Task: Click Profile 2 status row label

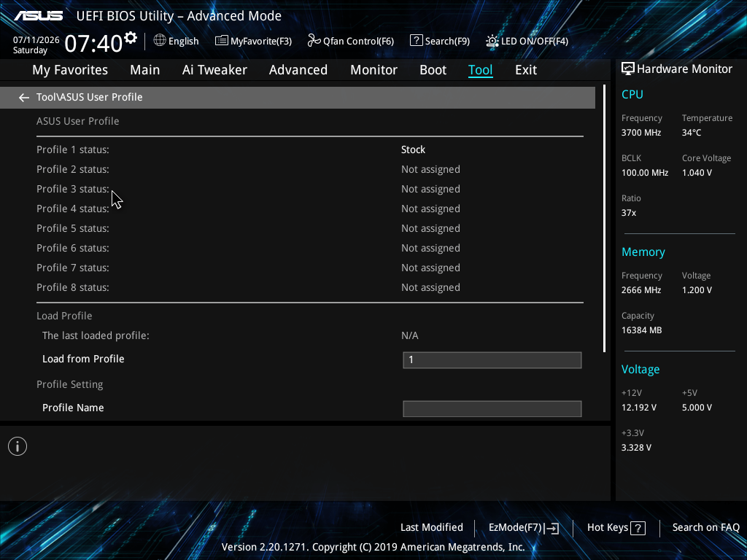Action: (x=73, y=169)
